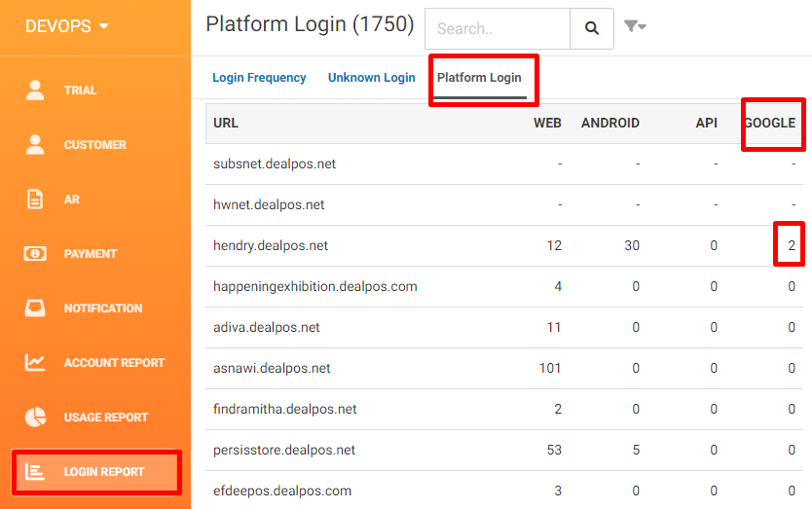This screenshot has width=812, height=509.
Task: Click the GOOGLE column header
Action: [x=770, y=124]
